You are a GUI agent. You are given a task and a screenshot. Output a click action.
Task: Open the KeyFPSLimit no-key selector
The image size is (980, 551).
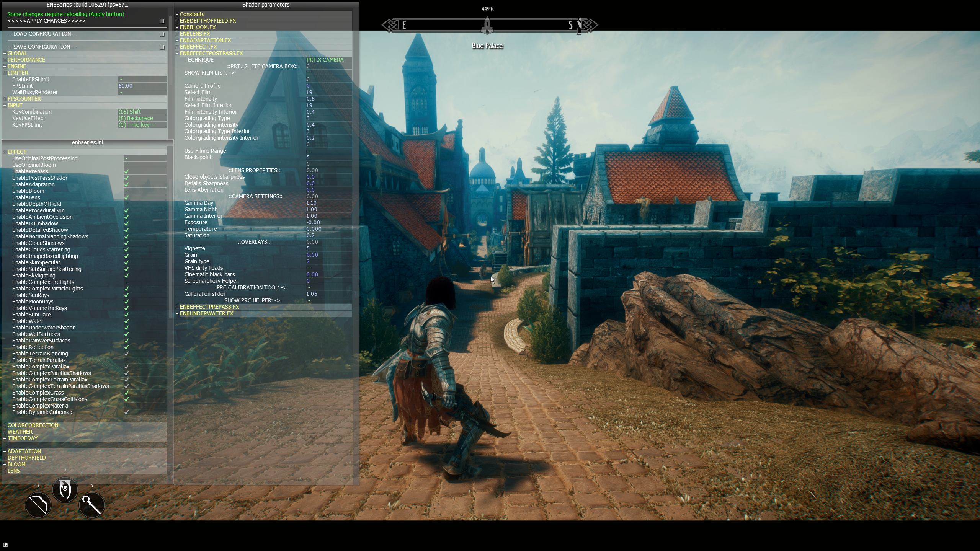click(x=142, y=125)
